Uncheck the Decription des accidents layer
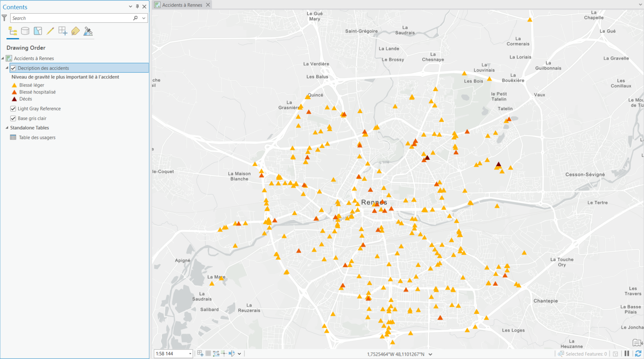644x359 pixels. 13,68
